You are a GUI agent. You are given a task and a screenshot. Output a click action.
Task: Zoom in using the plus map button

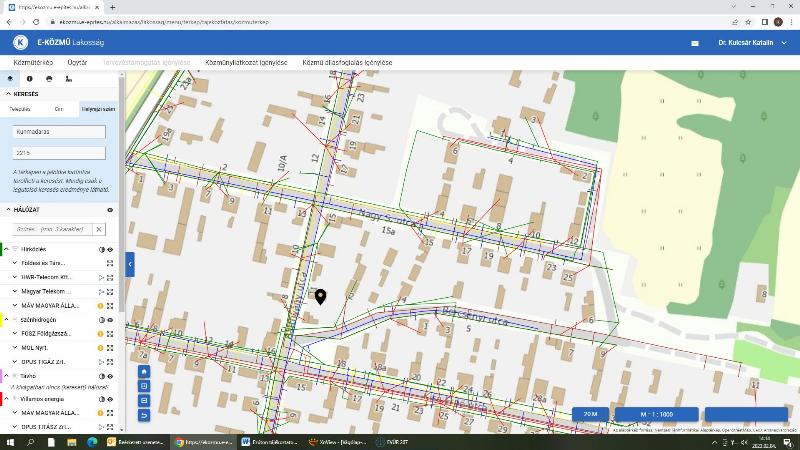click(144, 385)
